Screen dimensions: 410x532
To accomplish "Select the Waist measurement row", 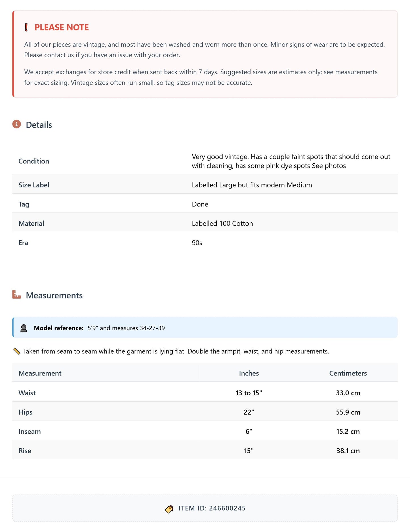I will click(205, 393).
